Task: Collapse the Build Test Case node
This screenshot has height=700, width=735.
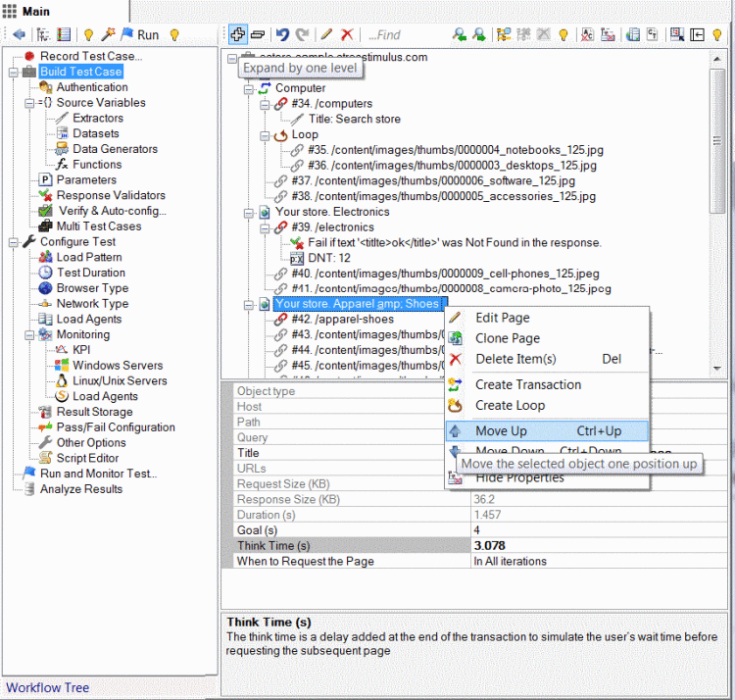Action: (x=13, y=73)
